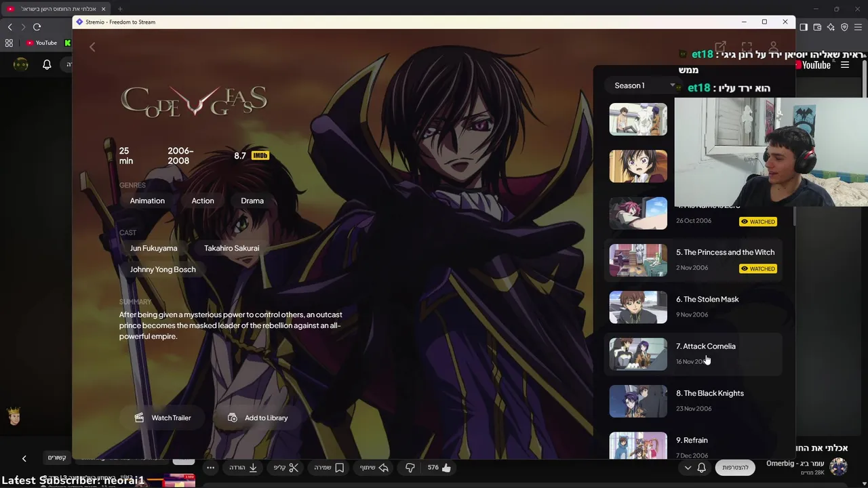Expand the chevron beside the subscription bell

coord(688,468)
